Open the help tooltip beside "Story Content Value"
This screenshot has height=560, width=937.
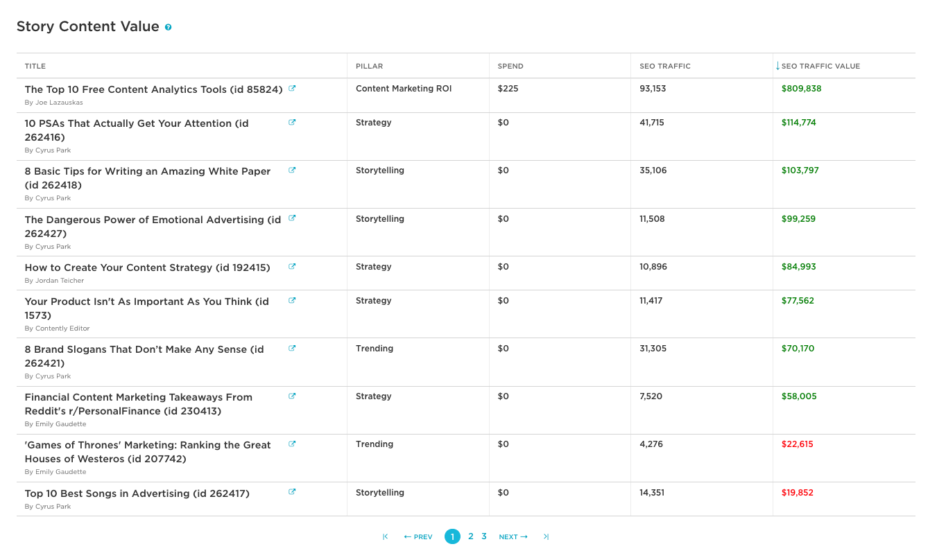[x=166, y=27]
